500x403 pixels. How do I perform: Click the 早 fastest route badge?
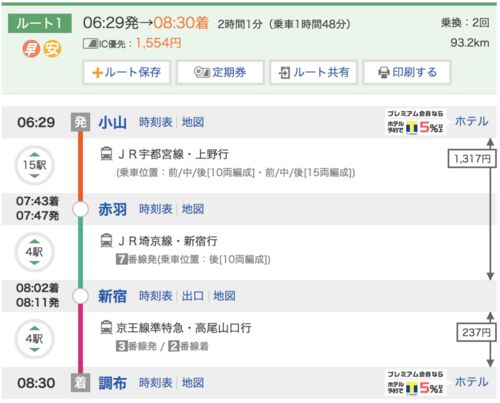tap(31, 49)
